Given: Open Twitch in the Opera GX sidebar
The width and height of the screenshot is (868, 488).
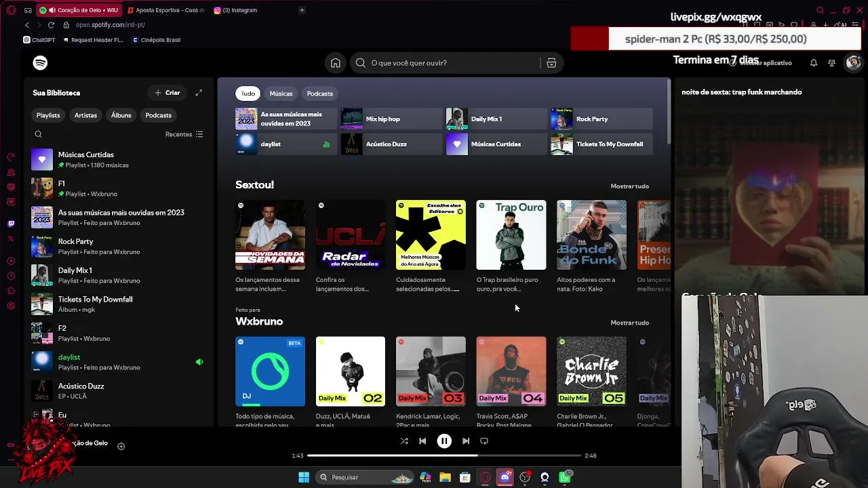Looking at the screenshot, I should (11, 224).
